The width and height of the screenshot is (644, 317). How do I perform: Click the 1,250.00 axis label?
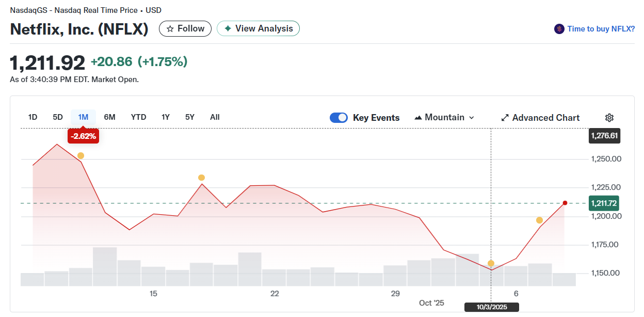(606, 158)
